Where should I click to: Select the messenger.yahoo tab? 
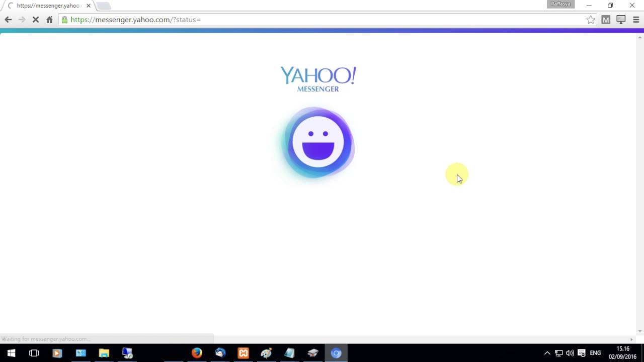[48, 6]
